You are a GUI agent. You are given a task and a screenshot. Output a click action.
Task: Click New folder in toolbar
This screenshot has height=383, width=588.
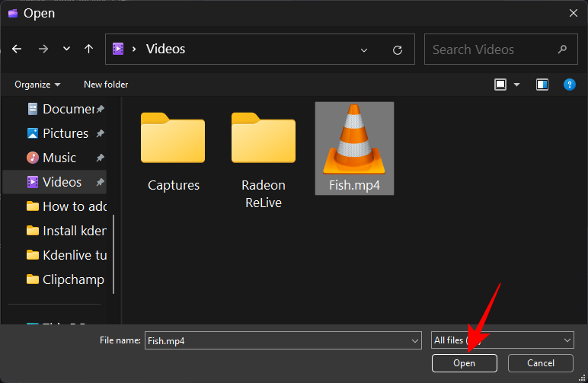coord(106,85)
